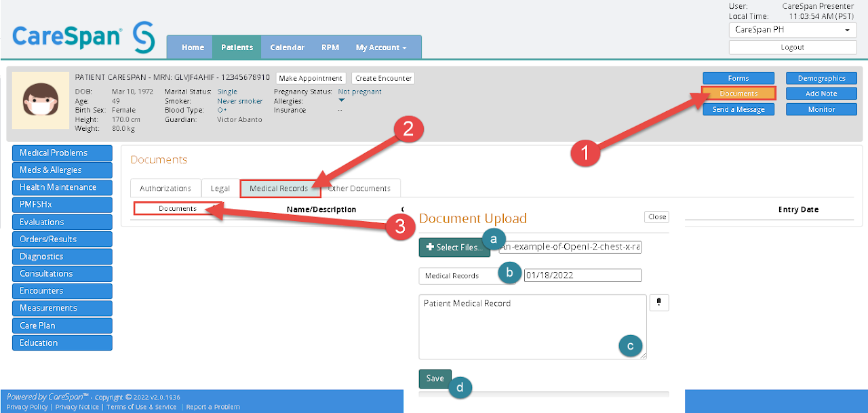Open Medical Problems in sidebar

pyautogui.click(x=62, y=153)
